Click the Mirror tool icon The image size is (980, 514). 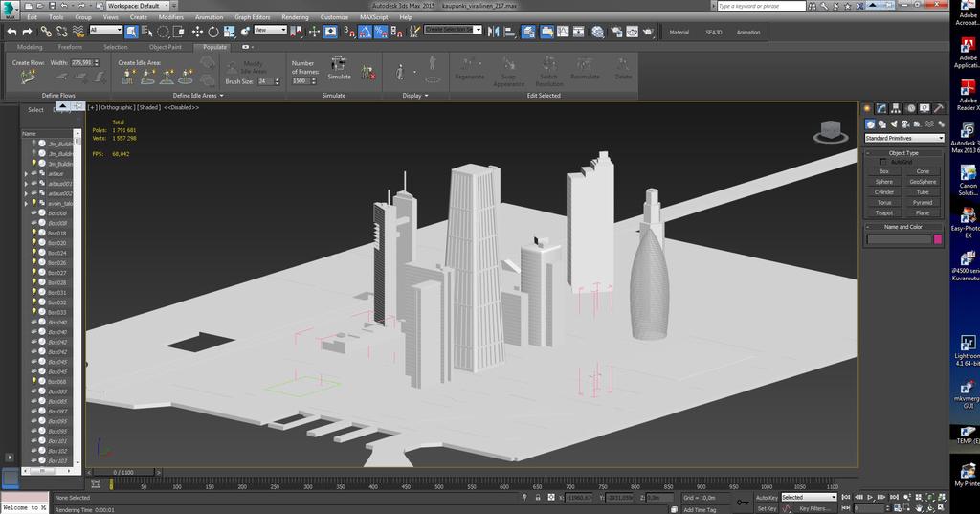[x=494, y=32]
